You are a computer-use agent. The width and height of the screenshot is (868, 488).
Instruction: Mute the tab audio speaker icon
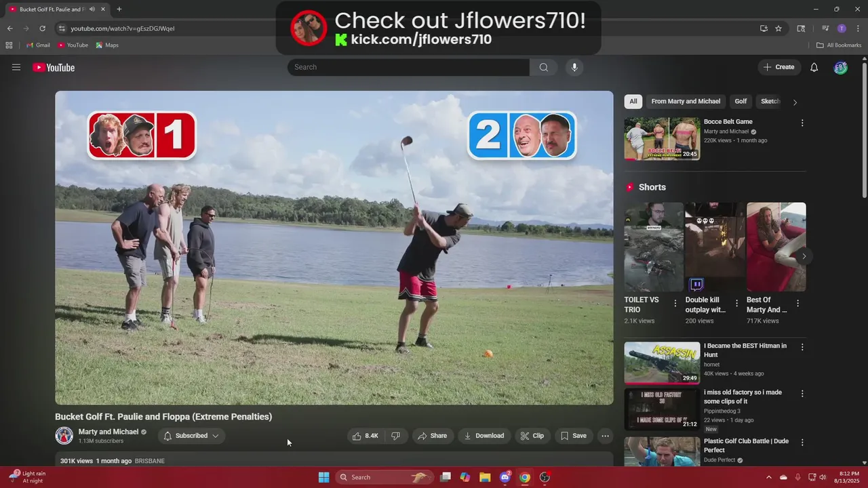tap(92, 9)
